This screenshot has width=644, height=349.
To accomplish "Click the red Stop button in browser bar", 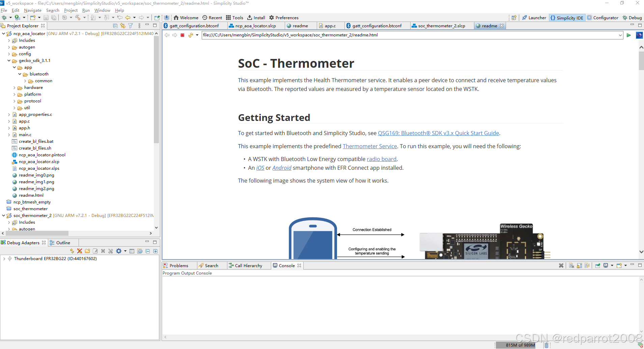I will (183, 35).
